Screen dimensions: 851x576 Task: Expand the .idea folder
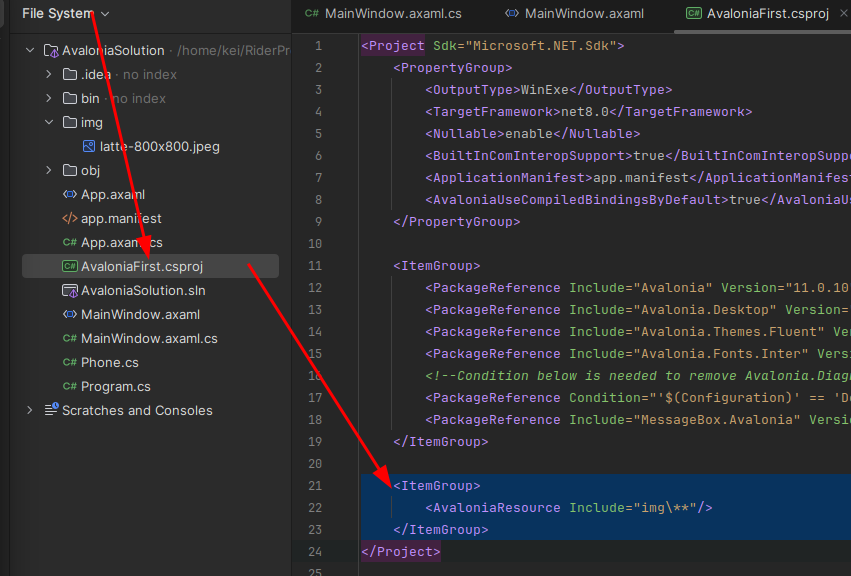click(48, 75)
